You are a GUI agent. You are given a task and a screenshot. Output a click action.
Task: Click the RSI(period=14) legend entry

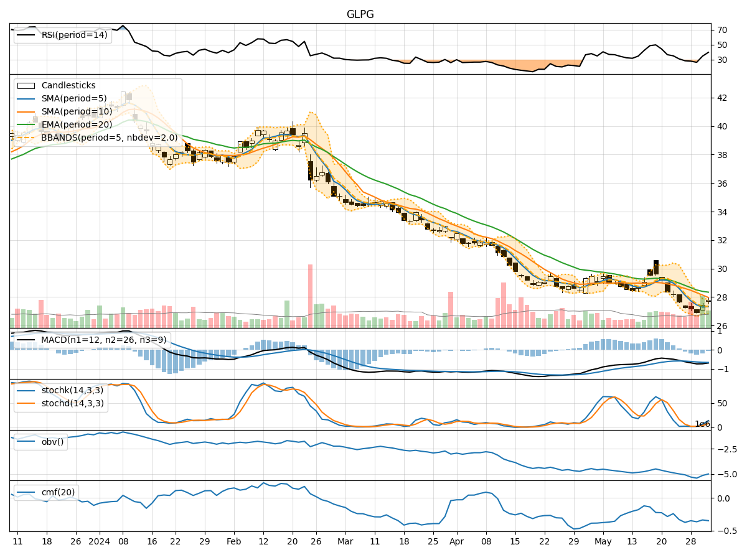(x=74, y=35)
